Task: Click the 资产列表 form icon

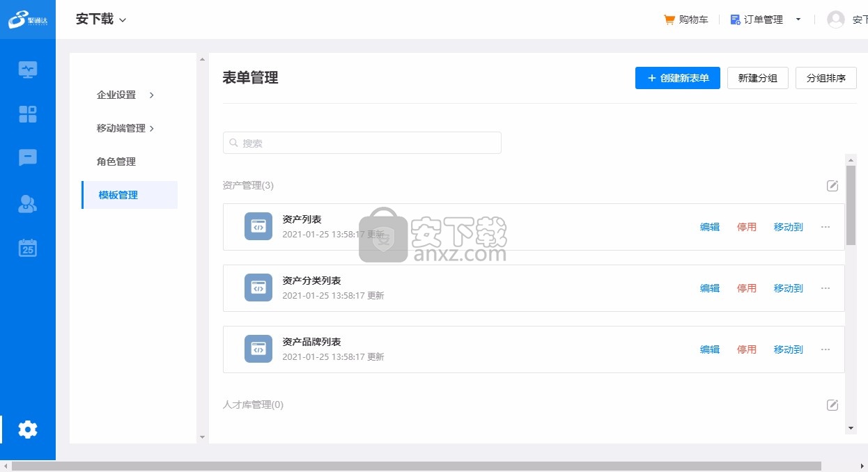Action: point(258,226)
